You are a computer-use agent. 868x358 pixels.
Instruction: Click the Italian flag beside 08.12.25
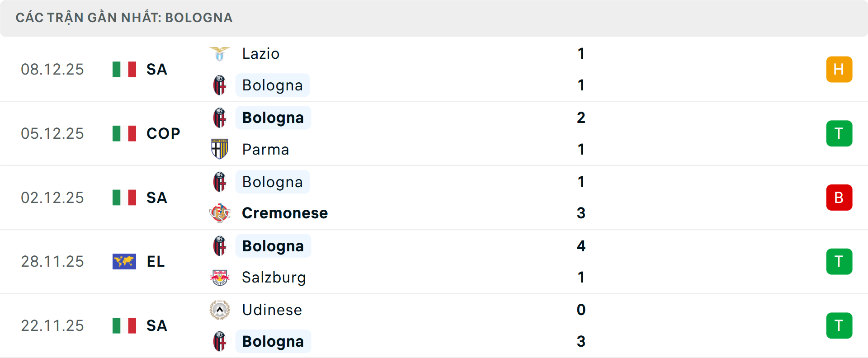[x=124, y=69]
